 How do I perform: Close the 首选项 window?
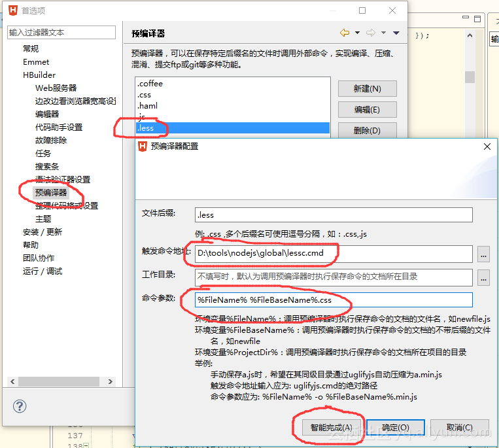pos(392,10)
